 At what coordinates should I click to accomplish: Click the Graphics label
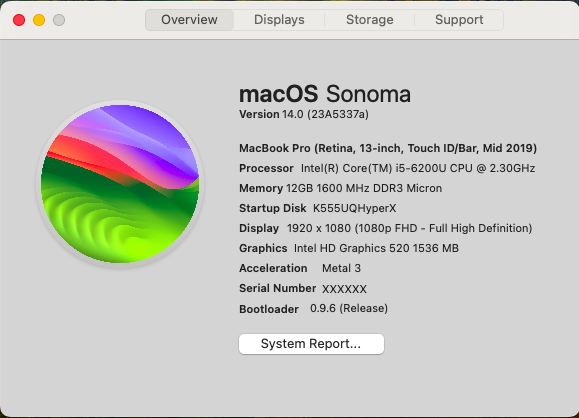tap(263, 248)
